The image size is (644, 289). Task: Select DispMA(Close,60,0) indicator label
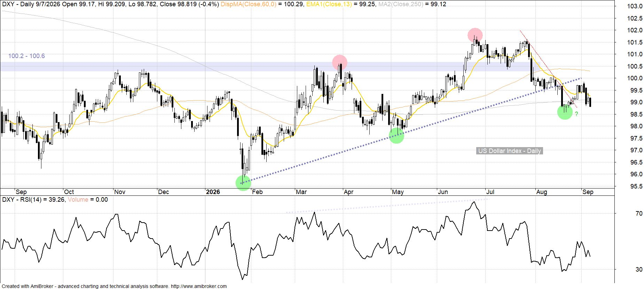coord(249,4)
